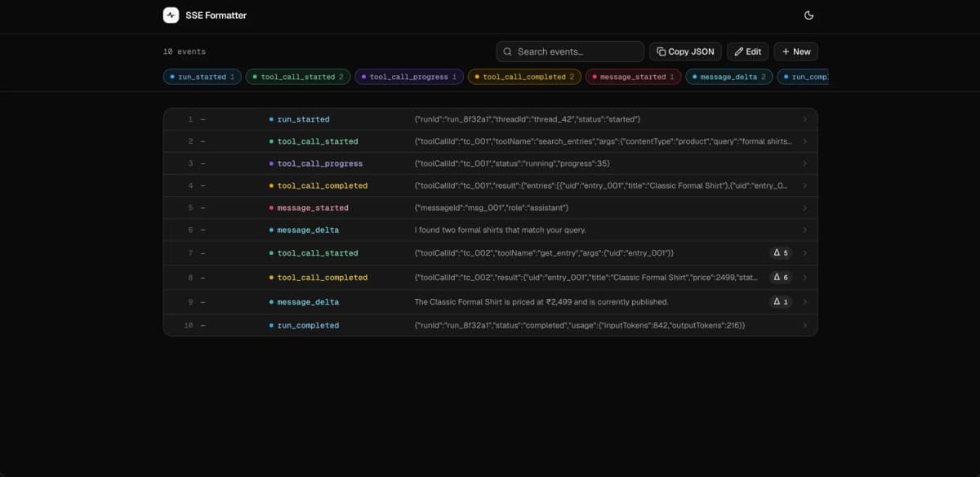Click payload with inputTokens 842
Viewport: 980px width, 477px height.
coord(580,325)
